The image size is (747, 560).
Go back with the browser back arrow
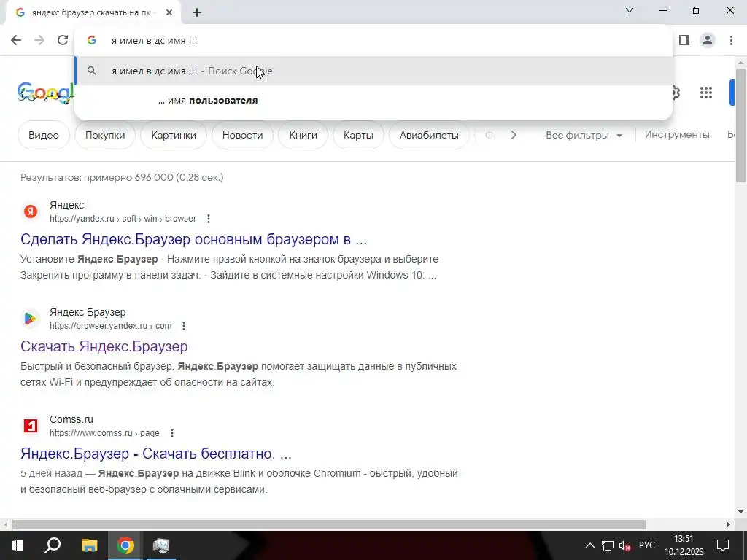[x=16, y=41]
